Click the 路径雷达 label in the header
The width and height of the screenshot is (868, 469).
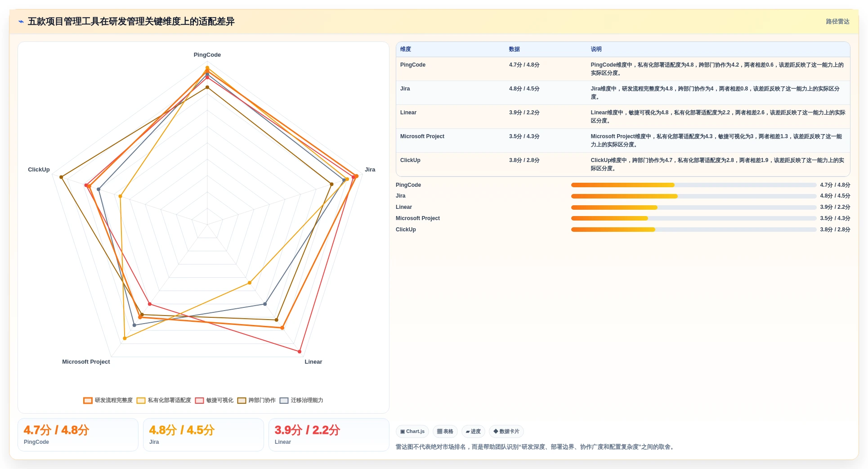(x=837, y=22)
